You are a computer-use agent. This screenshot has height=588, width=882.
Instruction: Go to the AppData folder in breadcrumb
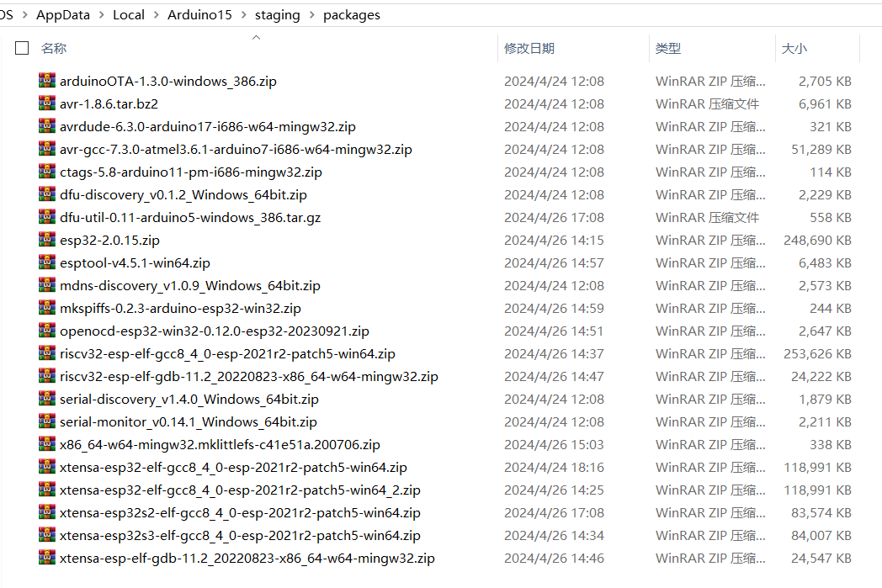tap(63, 15)
